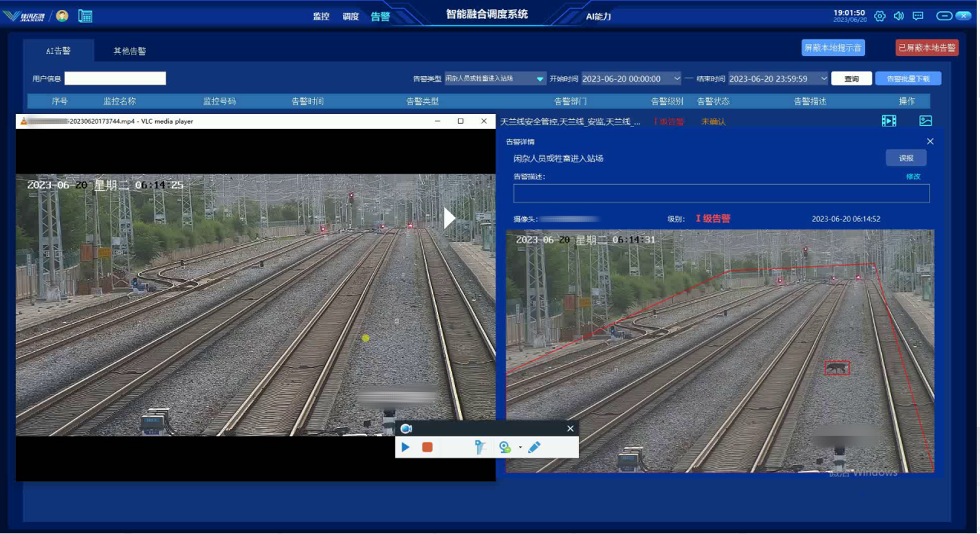Toggle 屏蔽本地提示音 mute prompt button
This screenshot has width=980, height=534.
pos(833,48)
